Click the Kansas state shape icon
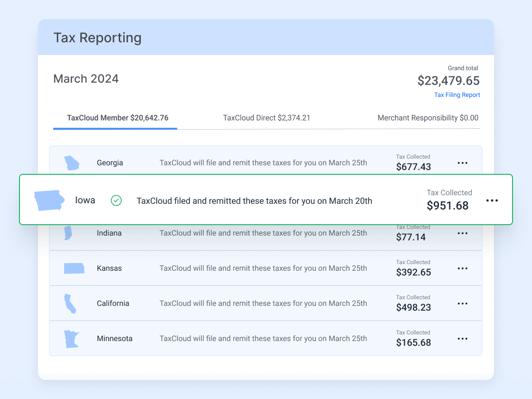Viewport: 532px width, 399px height. pyautogui.click(x=74, y=268)
